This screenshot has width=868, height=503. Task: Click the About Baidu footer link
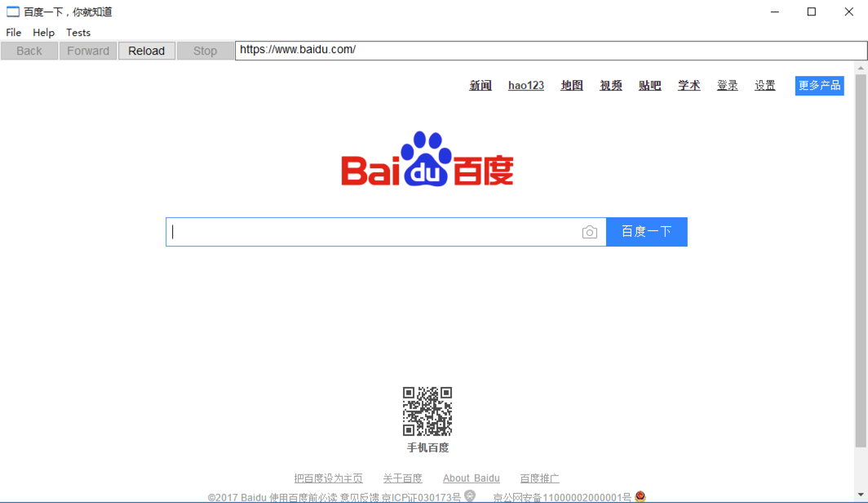(x=471, y=478)
